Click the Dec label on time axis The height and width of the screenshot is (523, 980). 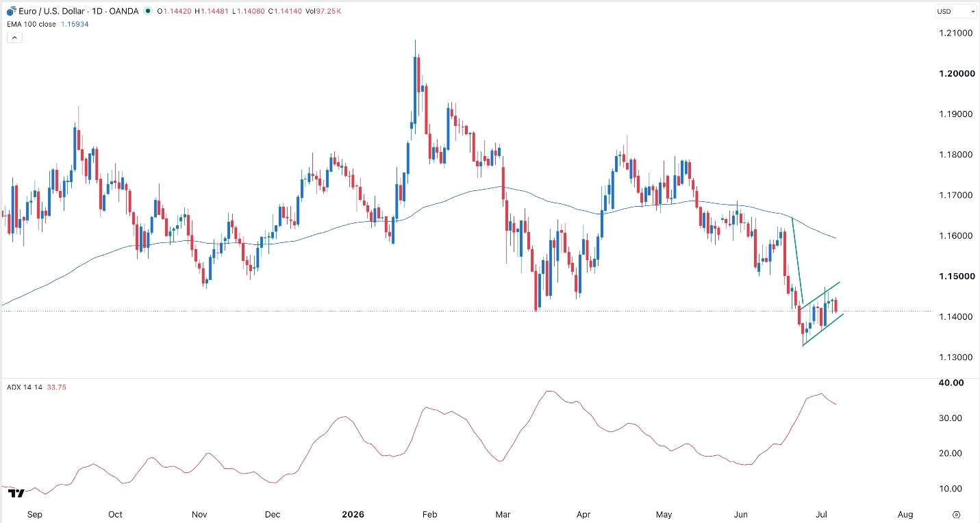tap(273, 514)
